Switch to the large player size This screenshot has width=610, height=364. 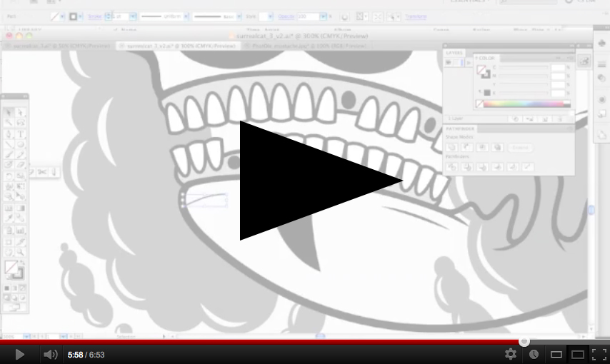(x=578, y=355)
